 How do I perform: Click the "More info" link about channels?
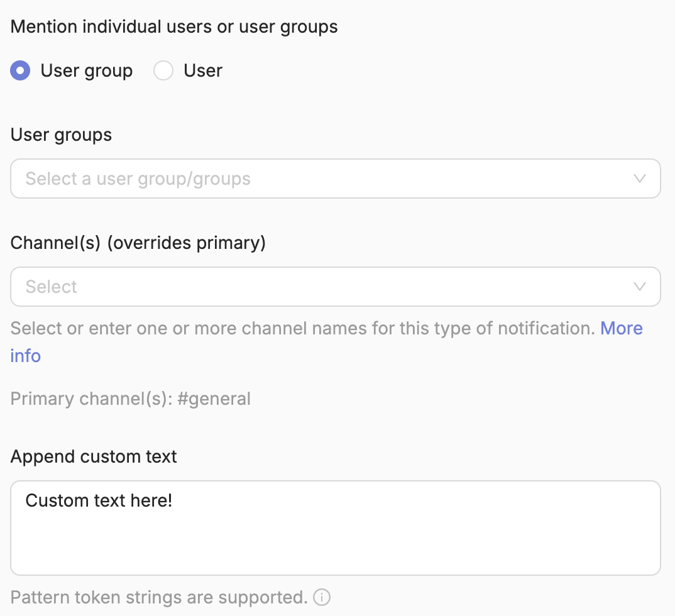(621, 328)
